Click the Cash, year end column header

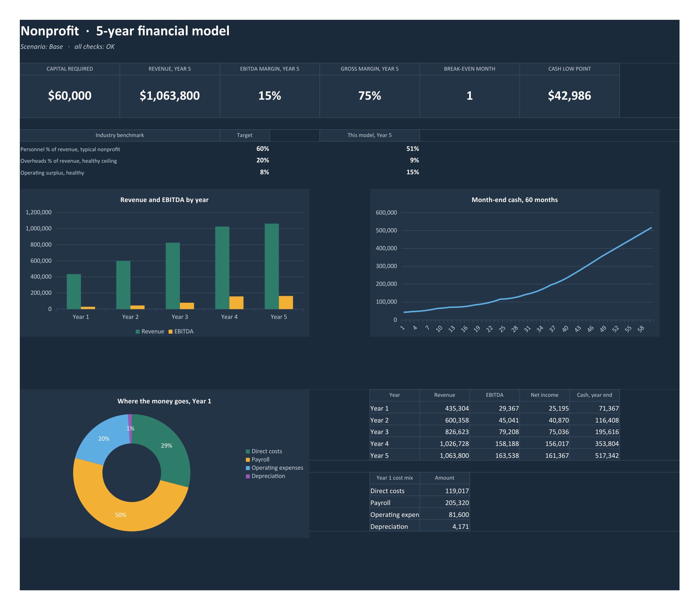pyautogui.click(x=594, y=395)
